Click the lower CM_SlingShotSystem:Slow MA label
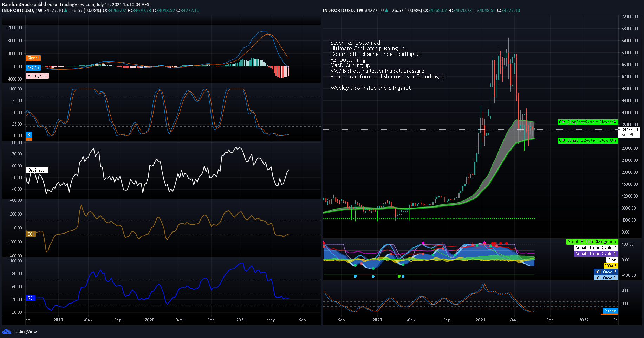Viewport: 644px width, 338px height. tap(587, 140)
